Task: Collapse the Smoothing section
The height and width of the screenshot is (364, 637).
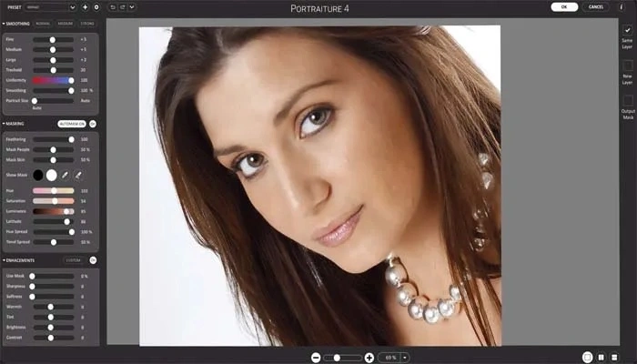Action: 4,23
